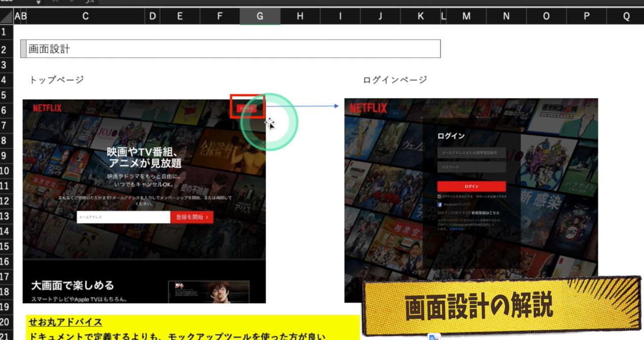
Task: Select the highlighted column G header
Action: point(260,17)
